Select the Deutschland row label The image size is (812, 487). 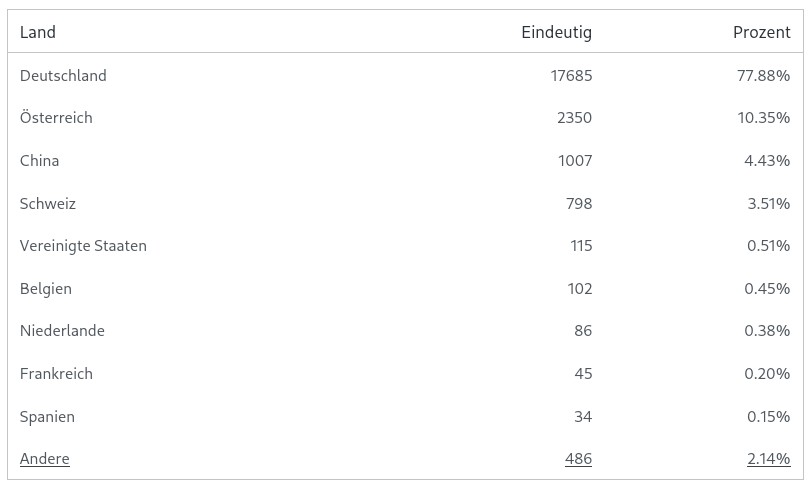[63, 75]
